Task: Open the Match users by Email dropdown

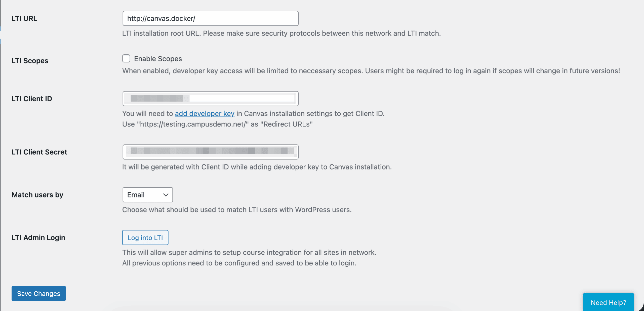Action: pos(147,195)
